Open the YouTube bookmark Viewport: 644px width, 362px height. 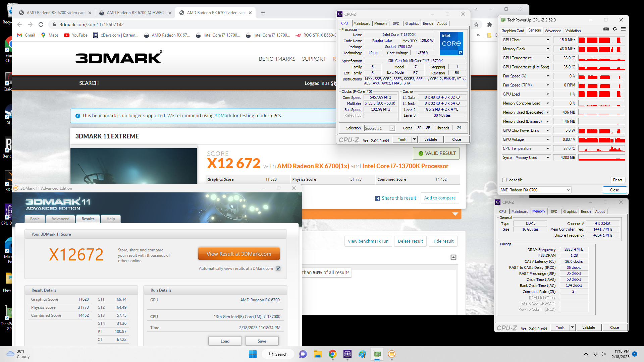[x=76, y=35]
